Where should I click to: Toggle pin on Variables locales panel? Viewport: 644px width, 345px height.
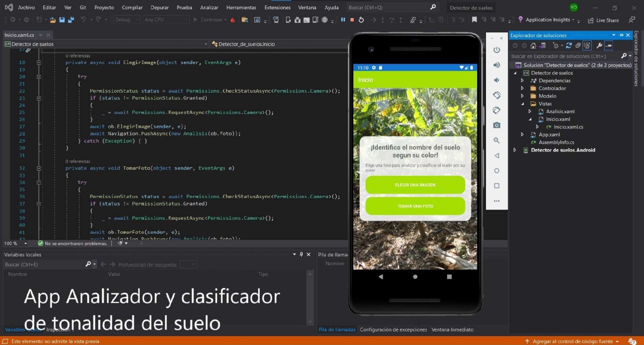click(301, 254)
